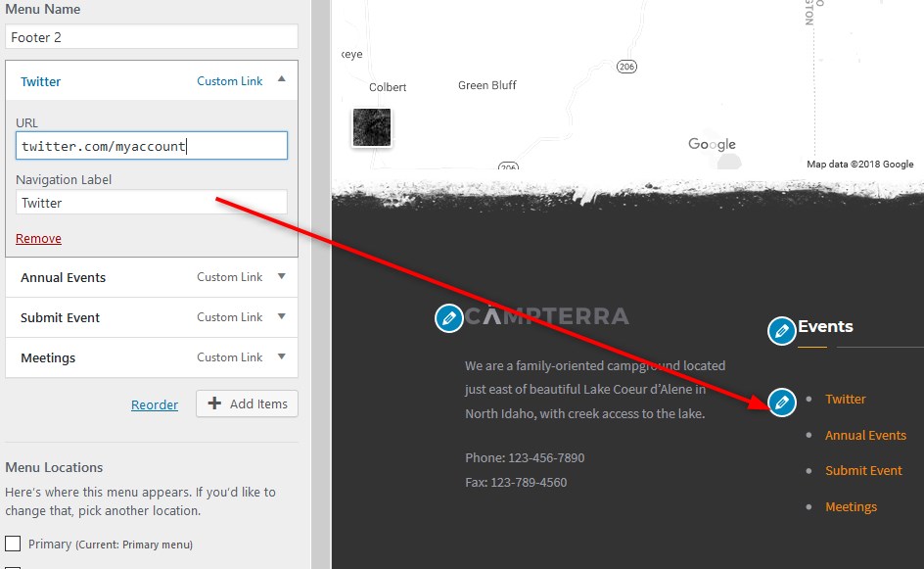Click the Menu Name field containing Footer 2
Screen dimensions: 924x569
pyautogui.click(x=152, y=36)
